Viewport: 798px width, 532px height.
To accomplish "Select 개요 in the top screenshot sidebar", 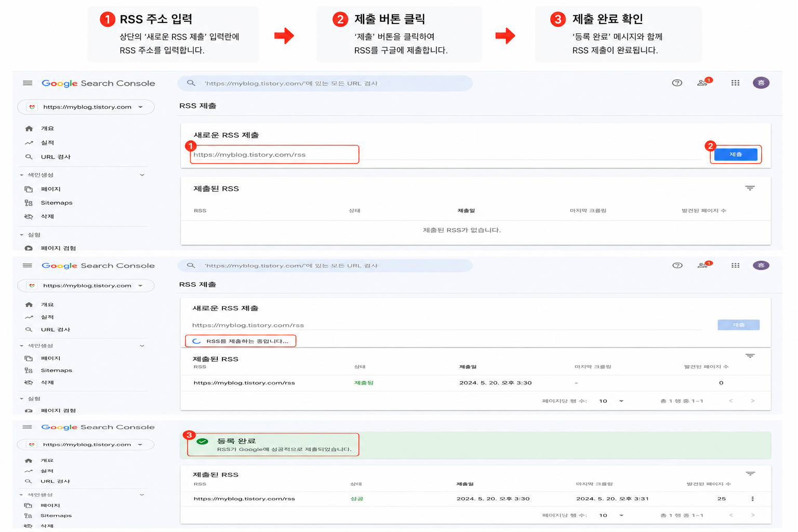I will 47,128.
